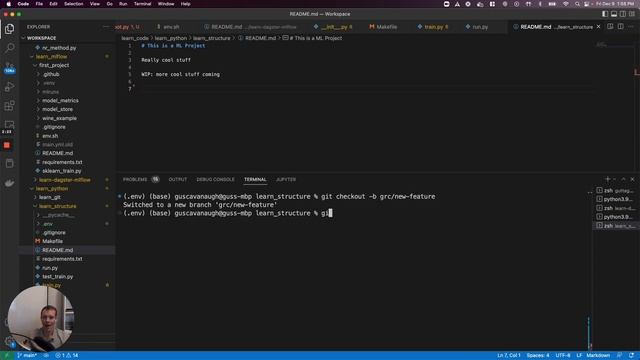Close the terminal panel
This screenshot has width=640, height=360.
pyautogui.click(x=632, y=179)
